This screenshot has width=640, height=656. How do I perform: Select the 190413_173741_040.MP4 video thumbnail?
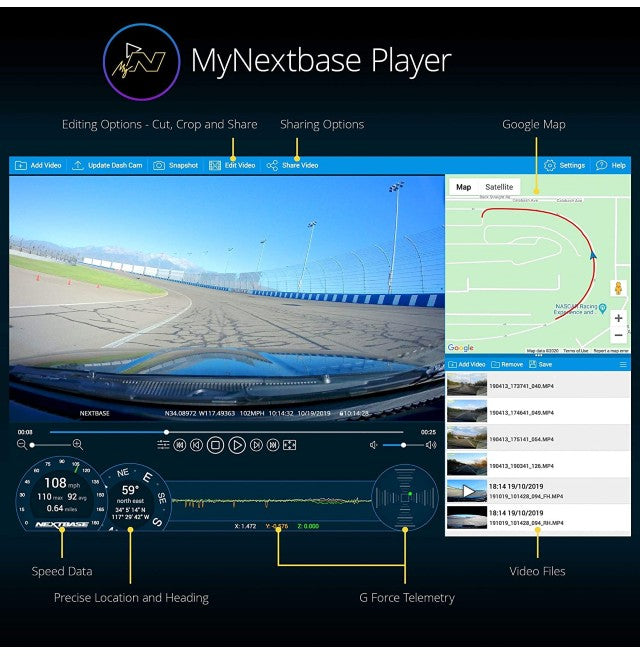coord(467,384)
